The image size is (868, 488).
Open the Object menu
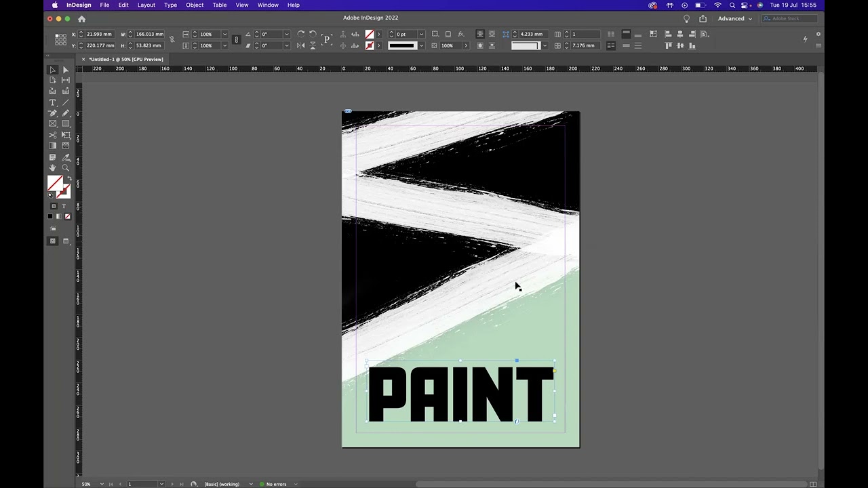195,5
